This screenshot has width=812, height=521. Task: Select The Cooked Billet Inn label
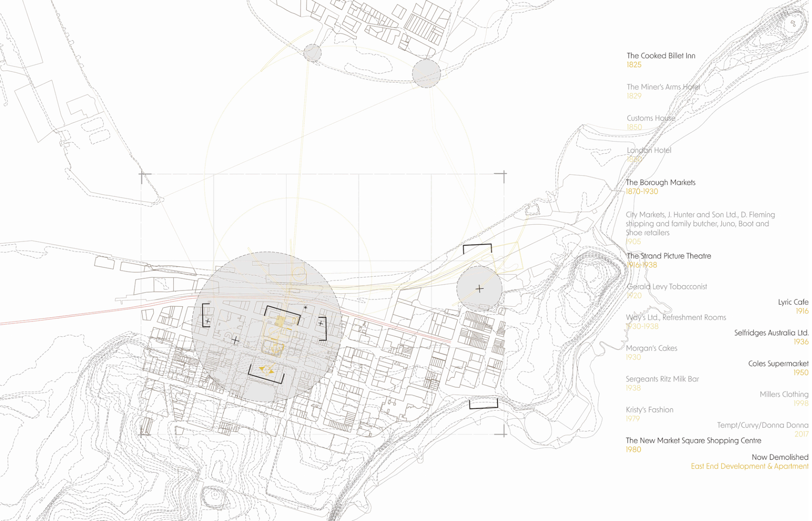(661, 56)
